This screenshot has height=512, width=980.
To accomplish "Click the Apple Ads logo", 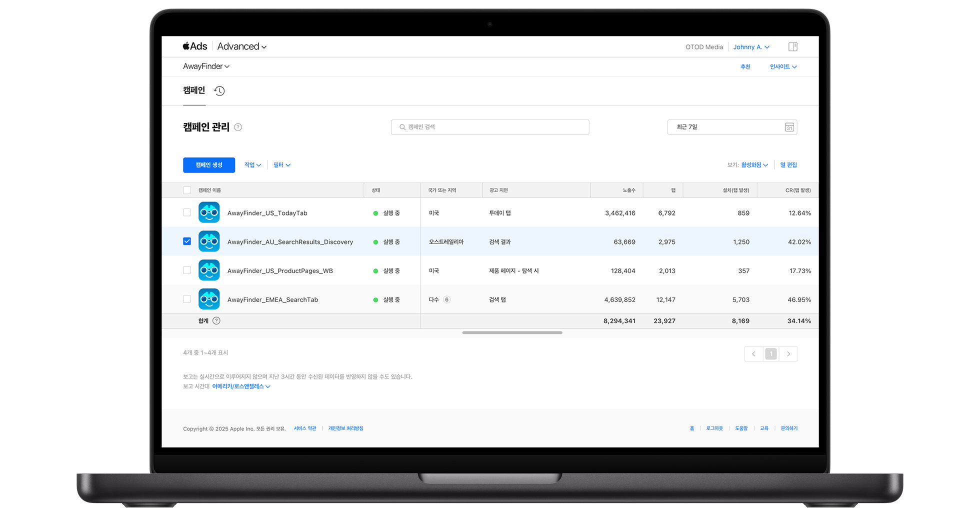I will [195, 46].
